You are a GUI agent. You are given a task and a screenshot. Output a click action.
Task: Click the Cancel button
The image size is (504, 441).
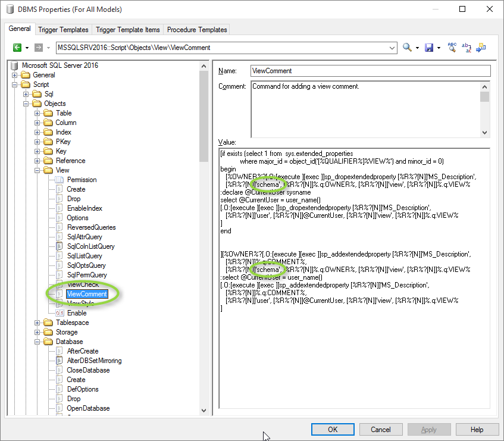pos(381,429)
